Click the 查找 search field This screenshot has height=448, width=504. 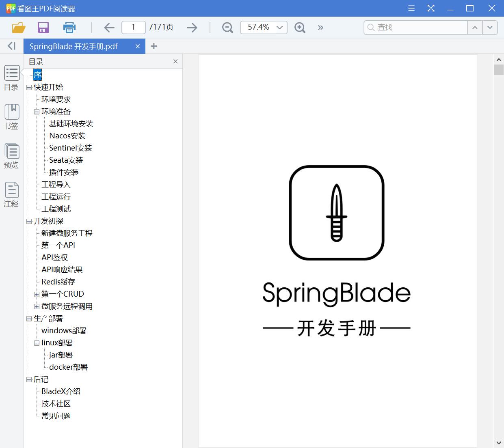(x=415, y=27)
